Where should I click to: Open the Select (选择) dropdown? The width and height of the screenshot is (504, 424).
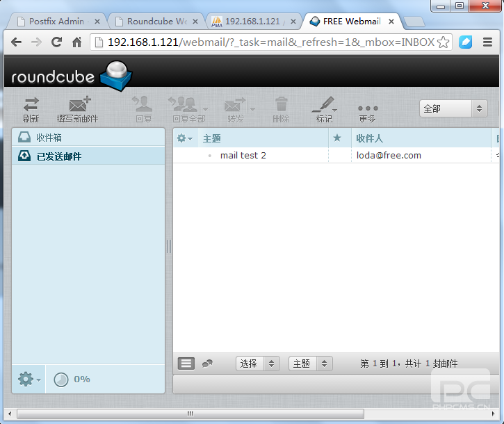coord(258,364)
